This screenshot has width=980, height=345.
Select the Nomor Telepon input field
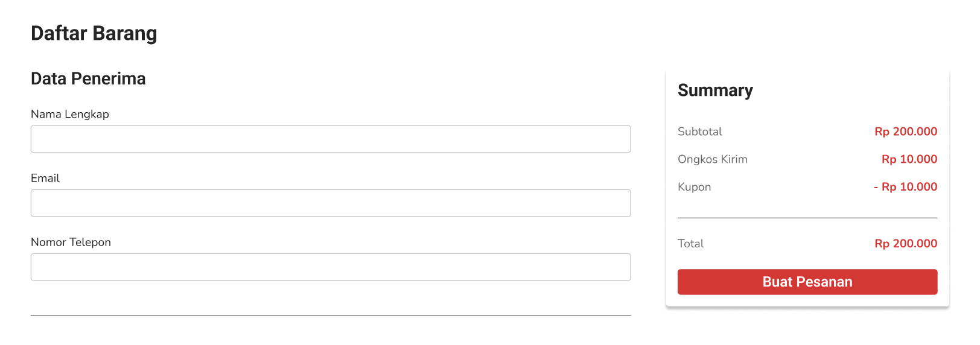pos(331,267)
